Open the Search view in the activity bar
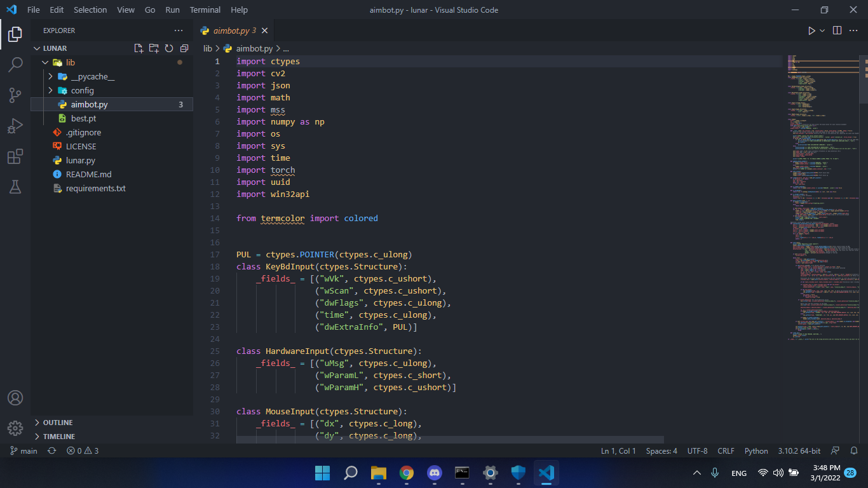868x488 pixels. 15,64
